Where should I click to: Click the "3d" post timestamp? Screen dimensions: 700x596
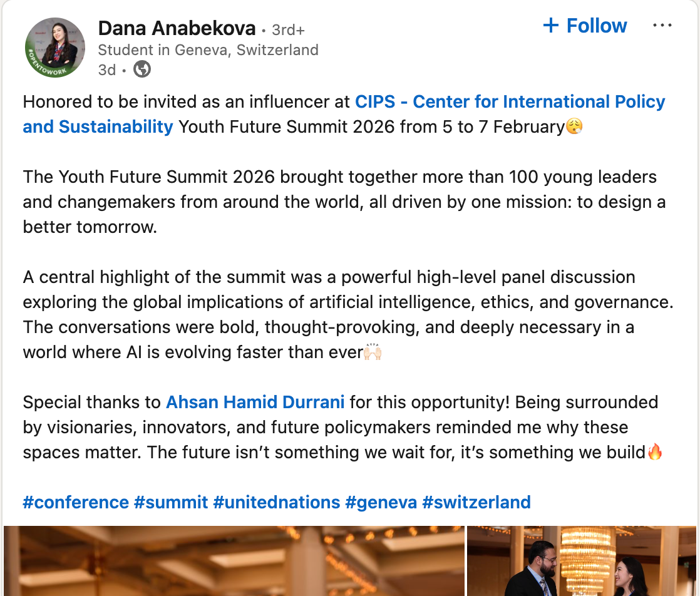point(106,70)
